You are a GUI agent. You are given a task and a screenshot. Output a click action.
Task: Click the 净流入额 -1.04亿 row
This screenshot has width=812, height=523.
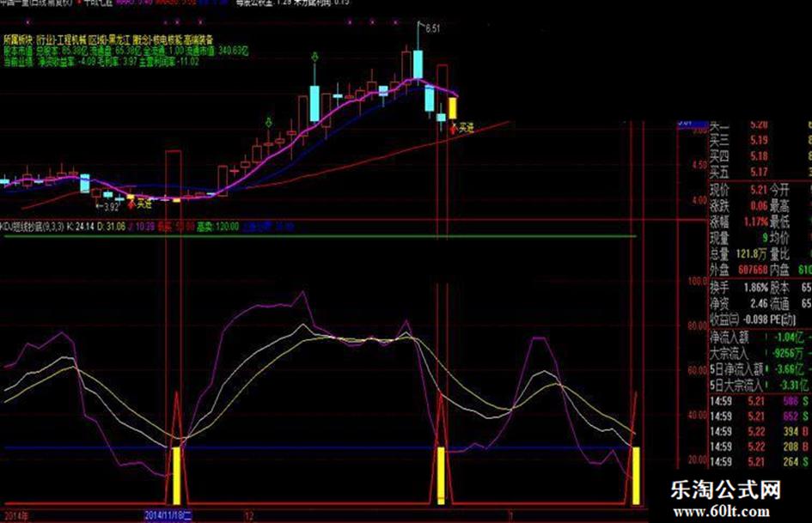760,338
